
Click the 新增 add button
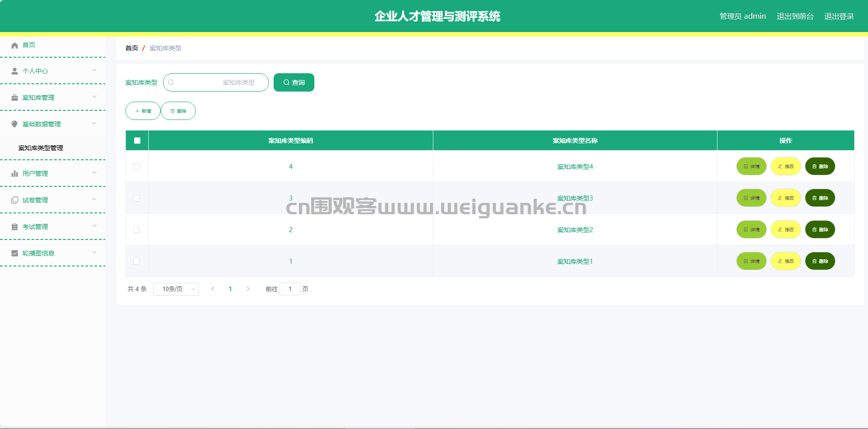pos(143,111)
